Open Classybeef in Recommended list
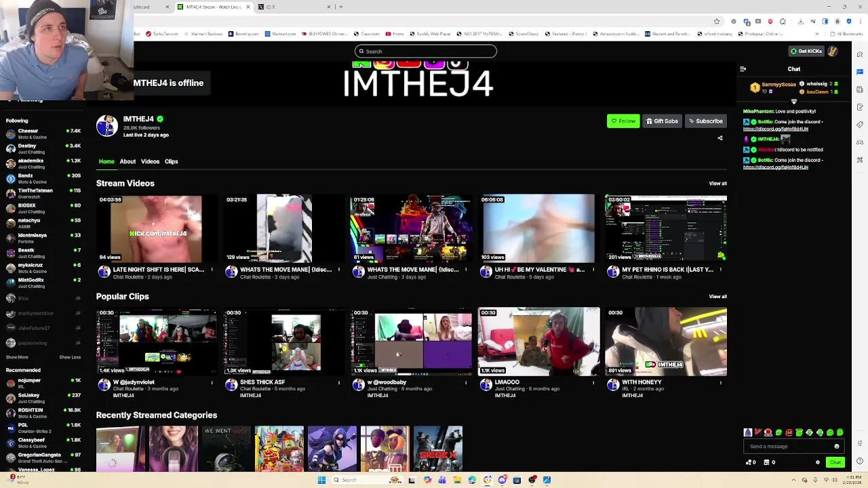Screen dimensions: 868x488 tap(42, 443)
